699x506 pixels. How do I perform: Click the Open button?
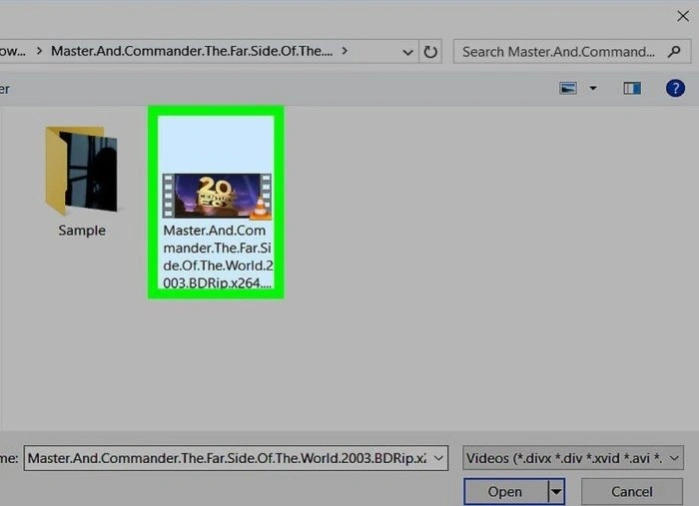[x=506, y=492]
